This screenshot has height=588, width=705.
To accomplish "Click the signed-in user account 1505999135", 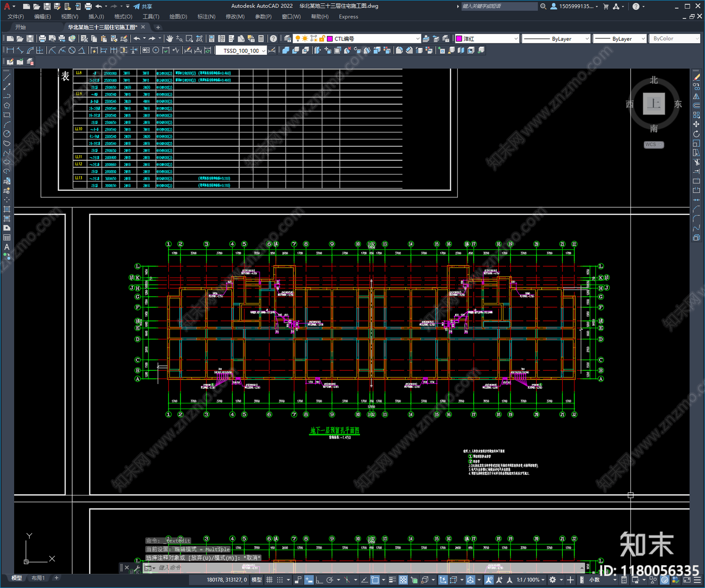I will pyautogui.click(x=574, y=6).
